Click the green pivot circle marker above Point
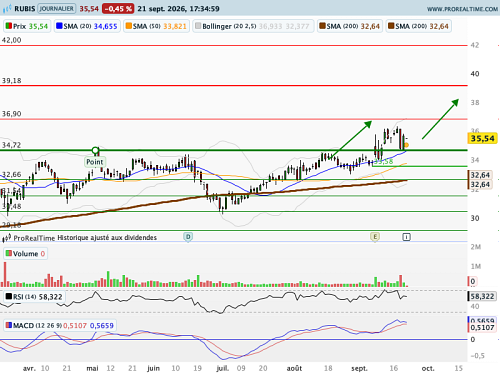Screen dimensions: 500x375 point(95,150)
